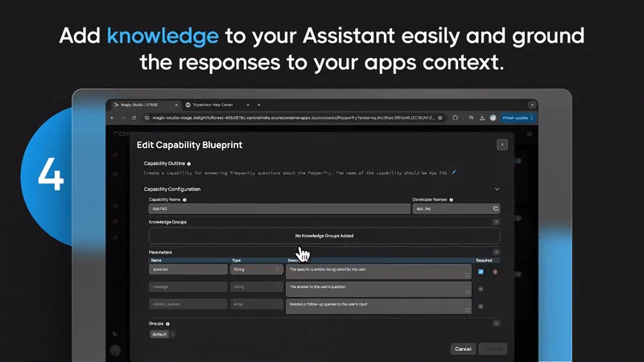Toggle Required checkbox for question parameter
This screenshot has width=644, height=362.
481,272
